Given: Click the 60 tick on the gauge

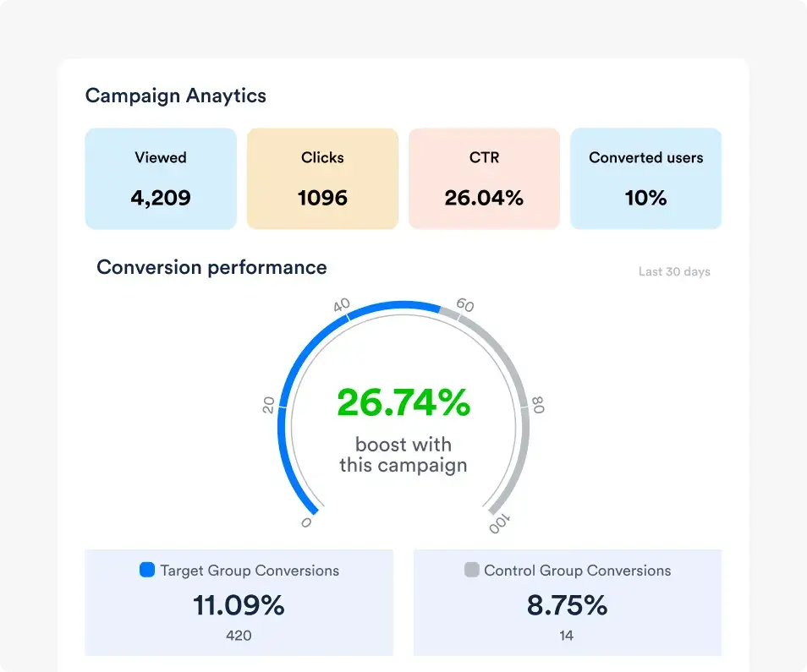Looking at the screenshot, I should tap(464, 304).
